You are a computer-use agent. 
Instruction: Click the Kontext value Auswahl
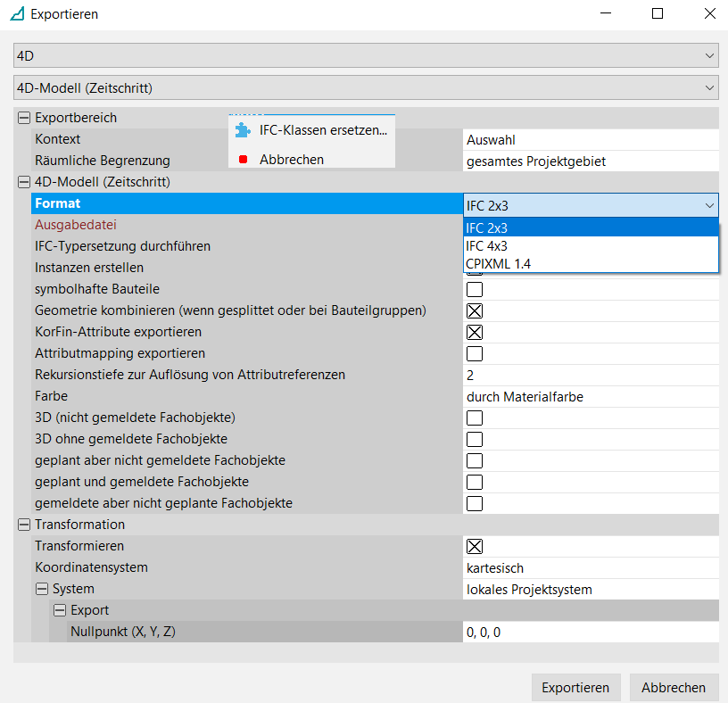click(x=591, y=140)
